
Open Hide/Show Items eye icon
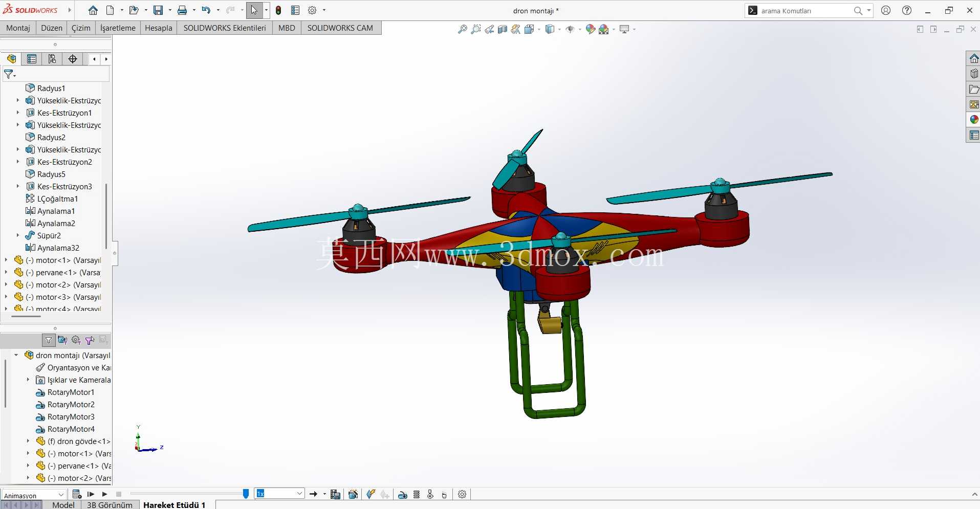[570, 29]
